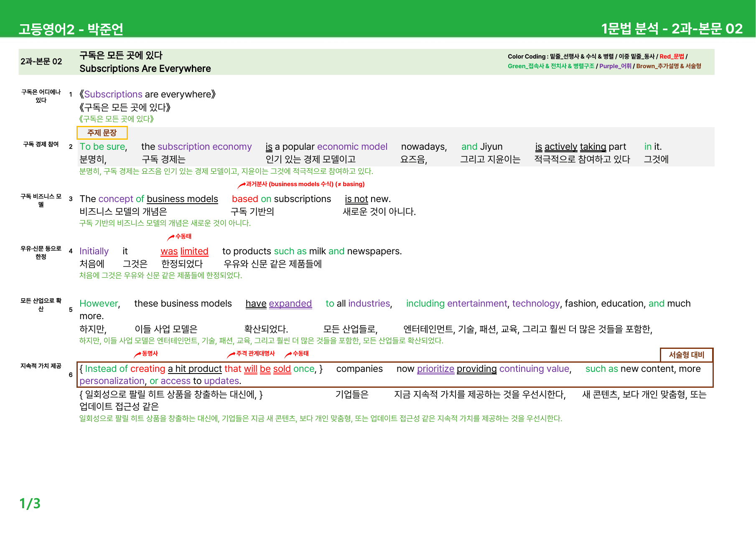Click the '주제 문장' boxed label
The height and width of the screenshot is (535, 756).
102,133
